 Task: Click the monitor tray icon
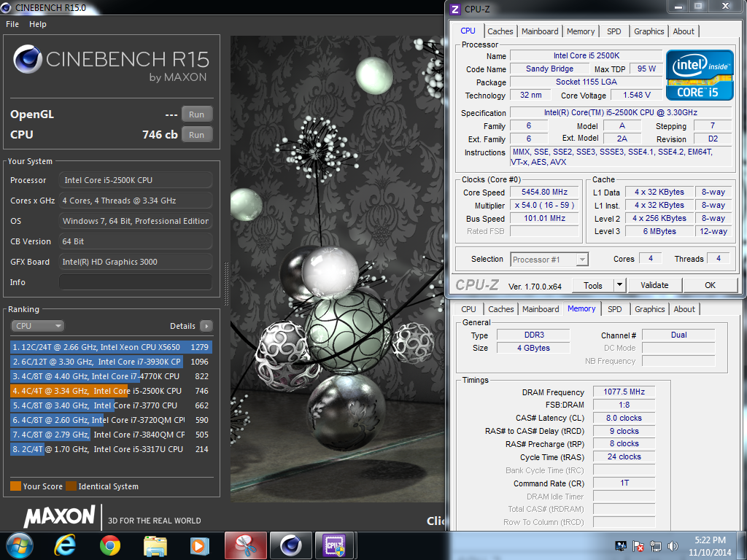click(621, 546)
